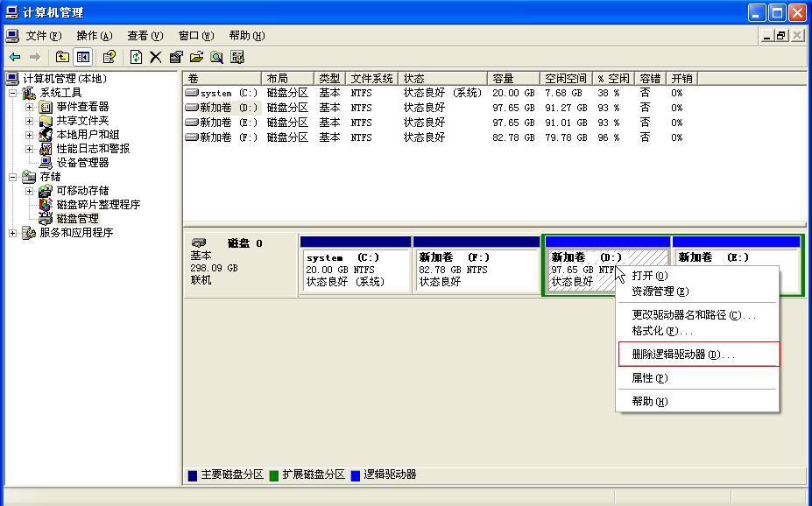
Task: Click the inner MDI restore window button
Action: [x=781, y=36]
